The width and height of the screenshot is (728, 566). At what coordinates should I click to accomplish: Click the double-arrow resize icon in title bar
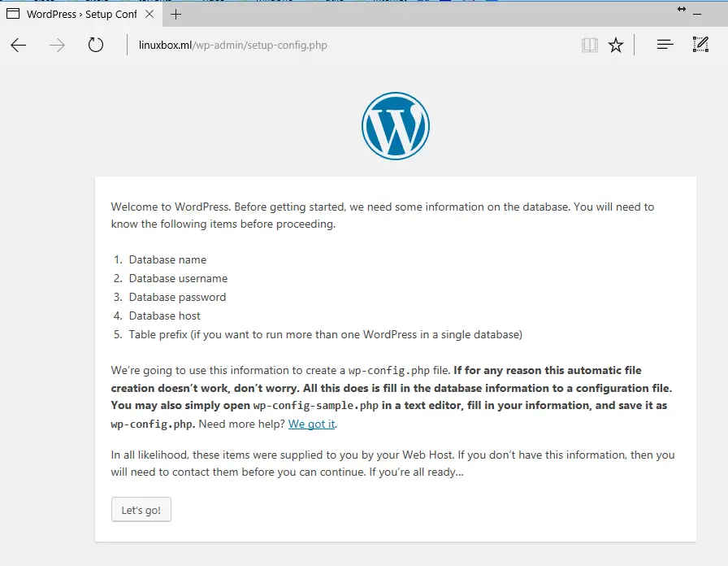point(682,9)
